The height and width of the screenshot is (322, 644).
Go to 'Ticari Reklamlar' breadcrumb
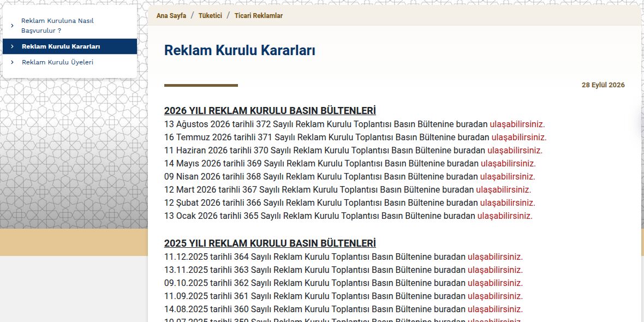click(258, 16)
